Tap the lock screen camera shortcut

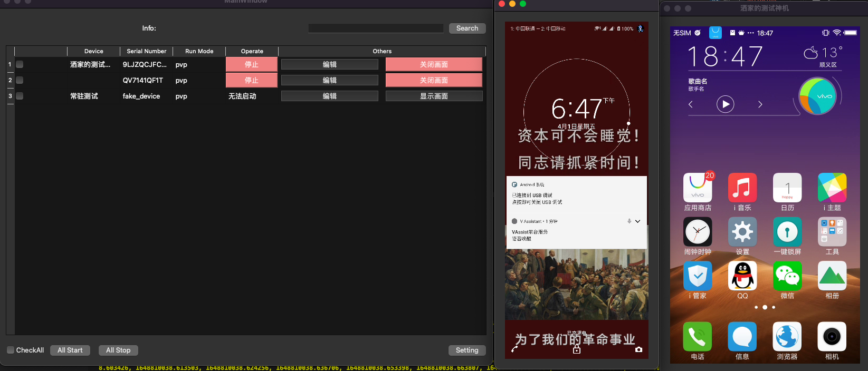(x=638, y=349)
